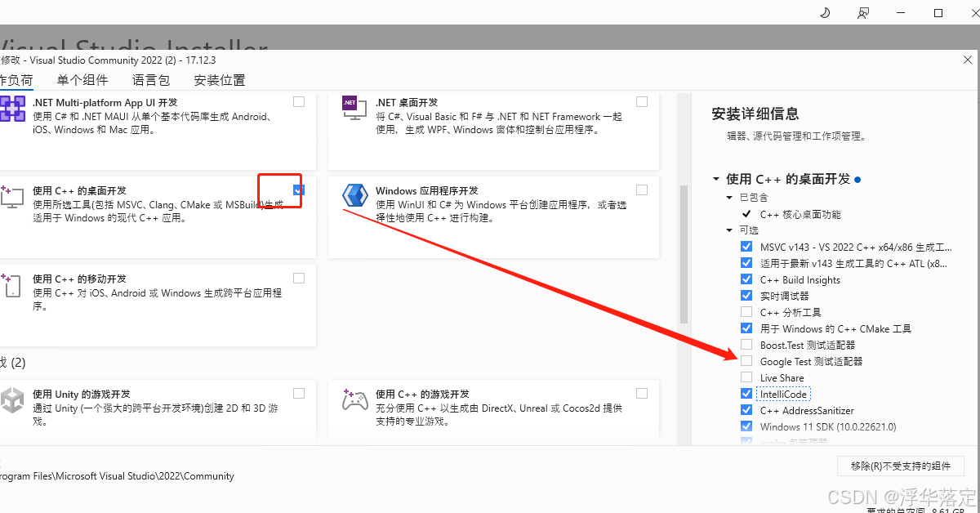Click the 使用 C++ 的移动开发 workload icon
980x513 pixels.
coord(10,284)
